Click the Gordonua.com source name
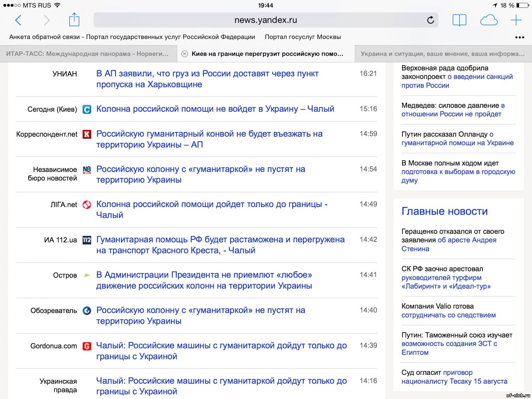 (x=54, y=346)
